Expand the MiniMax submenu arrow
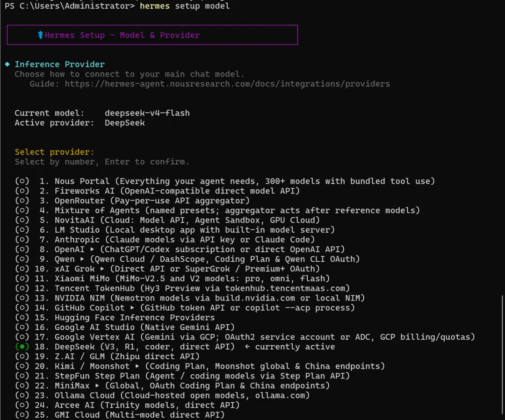This screenshot has width=505, height=420. [x=97, y=385]
